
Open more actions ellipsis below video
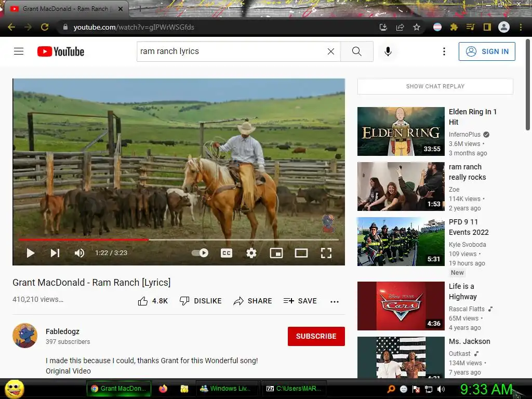coord(335,301)
